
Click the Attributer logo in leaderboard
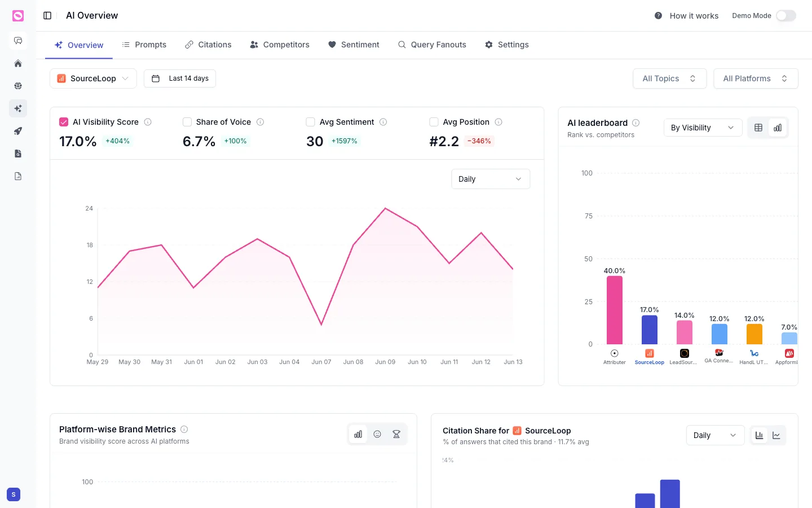[x=615, y=353]
